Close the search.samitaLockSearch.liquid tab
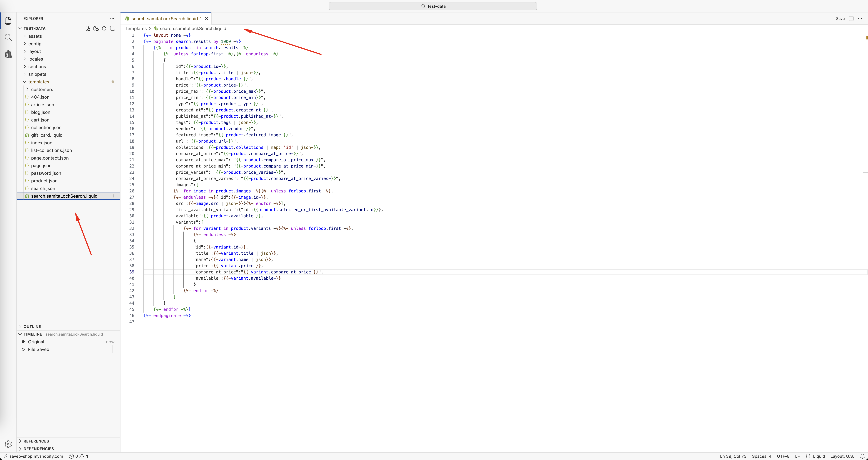 coord(207,19)
